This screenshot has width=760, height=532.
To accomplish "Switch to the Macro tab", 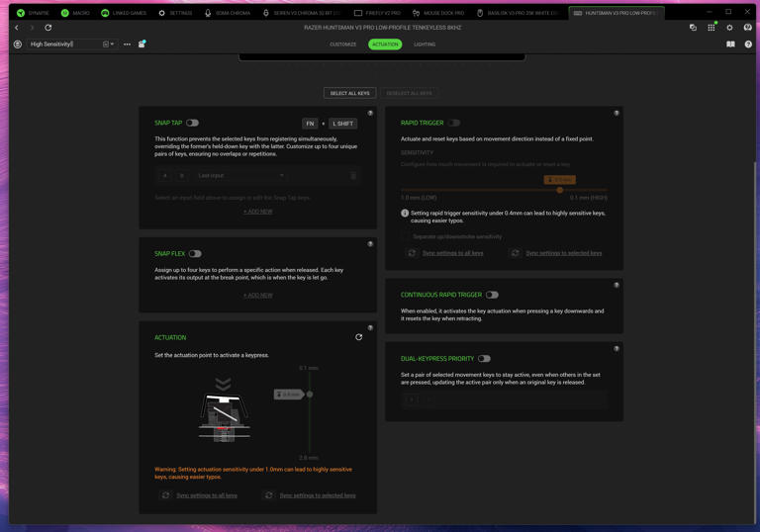I will (75, 13).
